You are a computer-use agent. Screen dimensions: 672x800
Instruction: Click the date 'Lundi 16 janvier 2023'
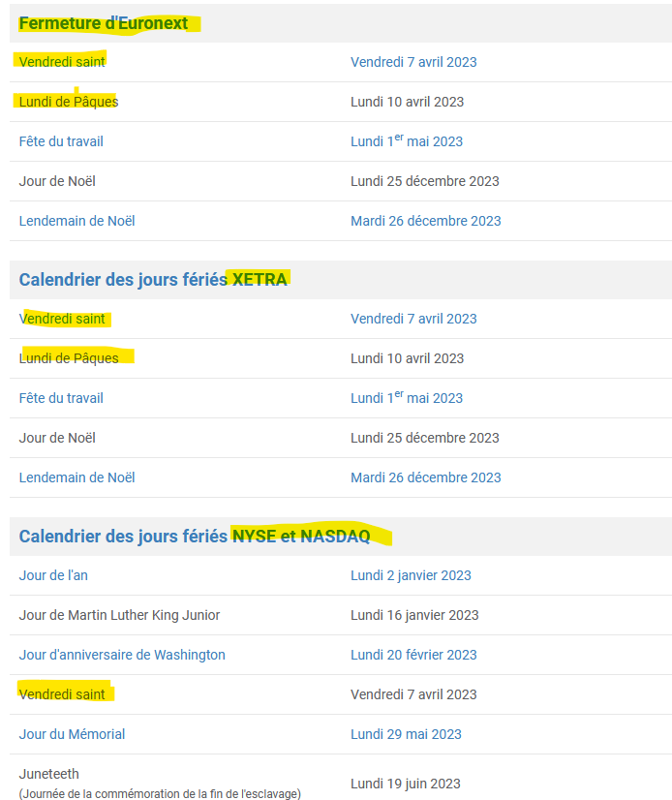click(x=414, y=615)
